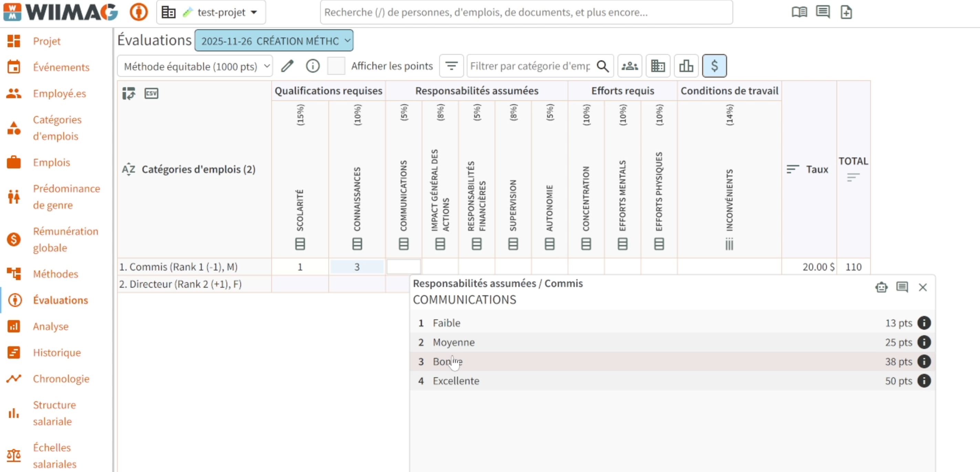Sort categories using the AZ icon
The image size is (980, 472).
click(x=128, y=170)
